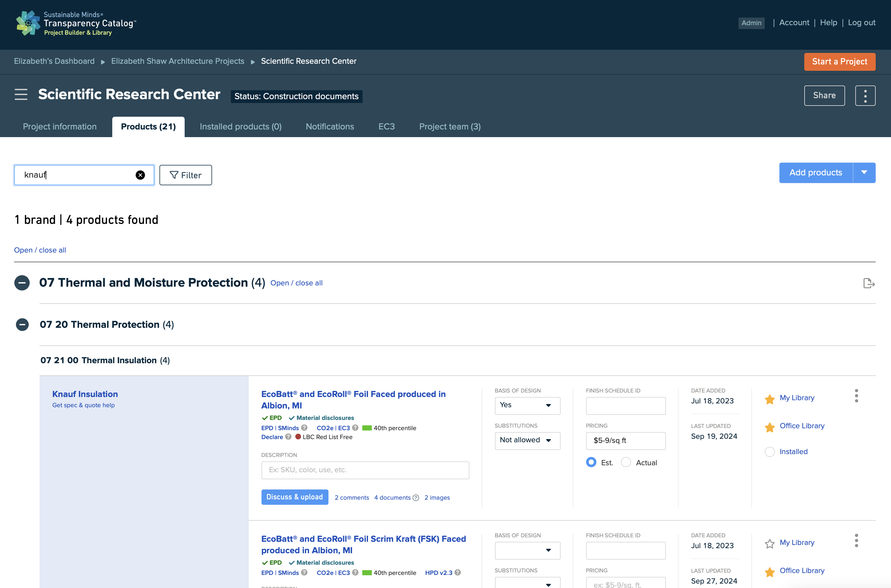Open options menu for FSK Faced product row
Screen dimensions: 891x588
point(856,540)
